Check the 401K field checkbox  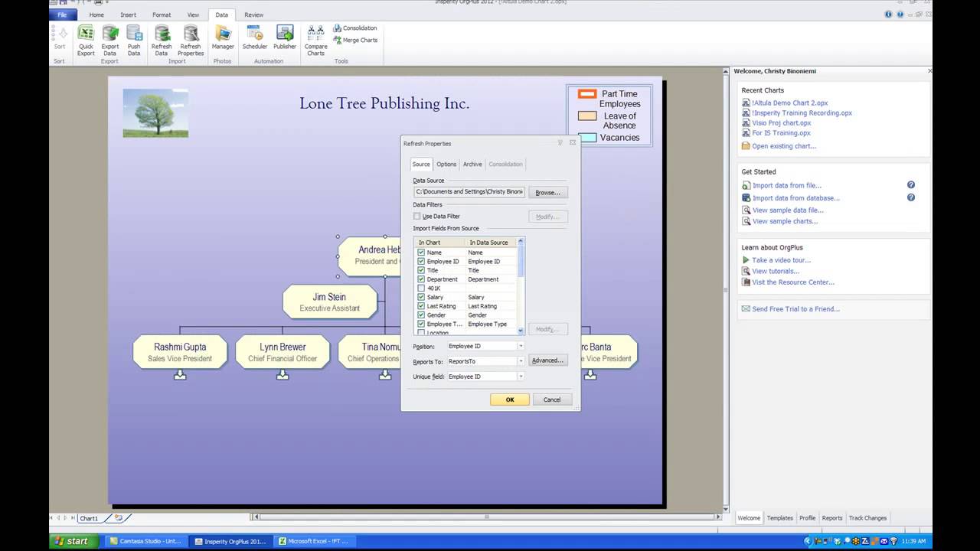pyautogui.click(x=421, y=289)
